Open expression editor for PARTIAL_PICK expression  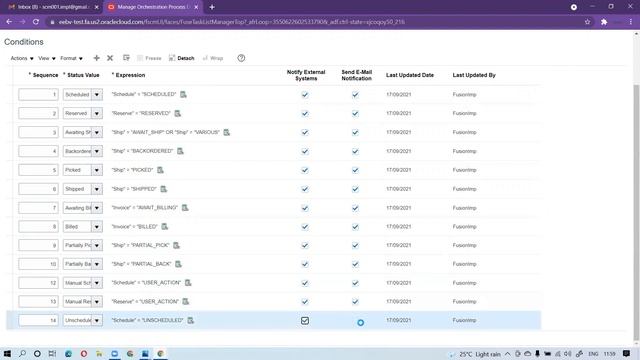click(176, 245)
